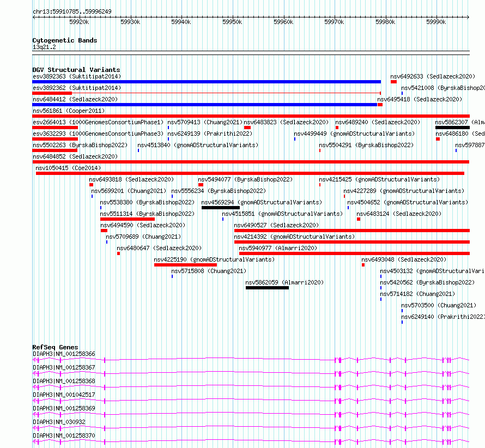This screenshot has width=485, height=448.
Task: Click the nsv5699201 (Chuang2021) variant label
Action: point(129,191)
